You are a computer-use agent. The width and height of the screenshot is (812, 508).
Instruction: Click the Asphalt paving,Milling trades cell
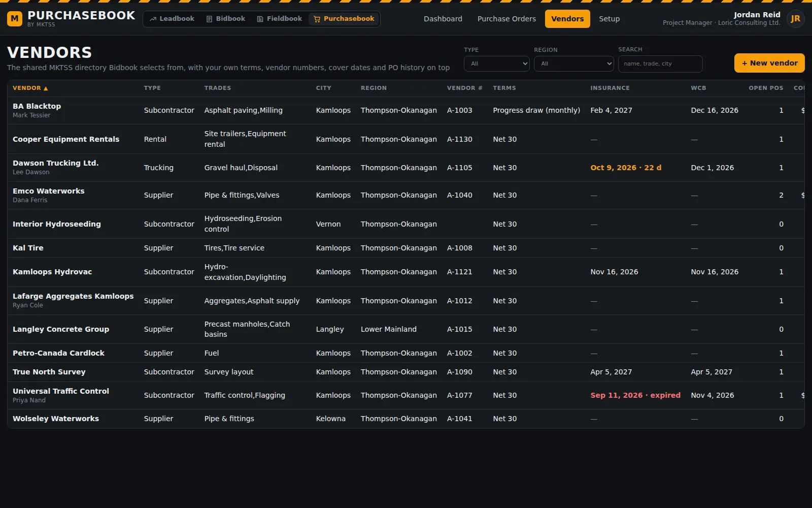[x=243, y=110]
